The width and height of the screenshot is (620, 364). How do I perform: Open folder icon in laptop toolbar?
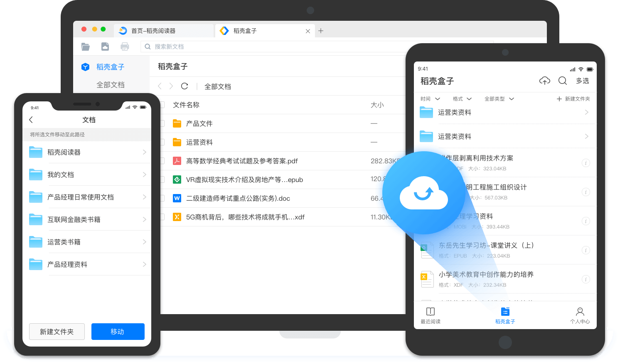(86, 47)
